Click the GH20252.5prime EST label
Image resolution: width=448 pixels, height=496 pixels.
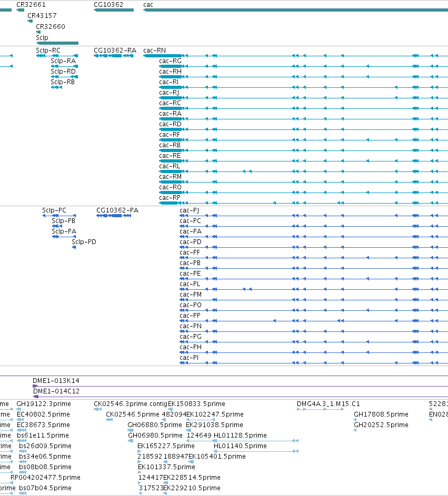tap(381, 424)
